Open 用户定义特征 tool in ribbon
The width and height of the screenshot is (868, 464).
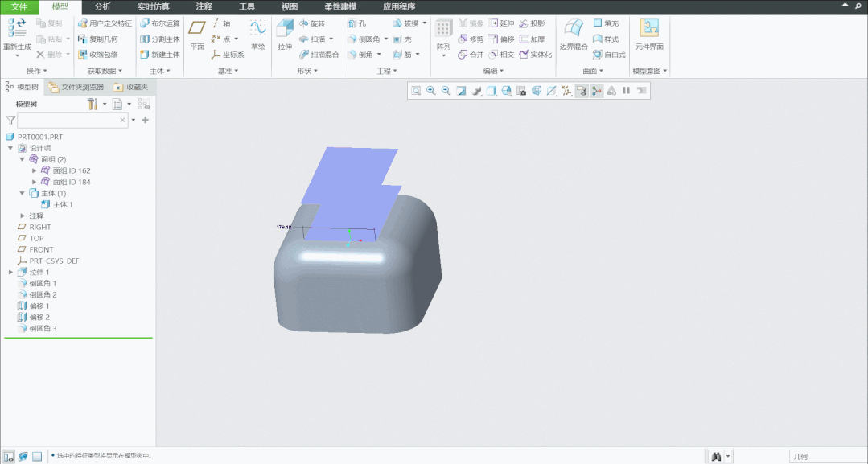coord(105,23)
